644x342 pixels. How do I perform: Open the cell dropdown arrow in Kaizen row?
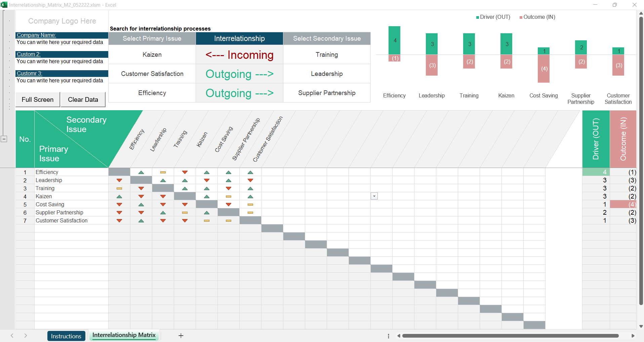(374, 196)
